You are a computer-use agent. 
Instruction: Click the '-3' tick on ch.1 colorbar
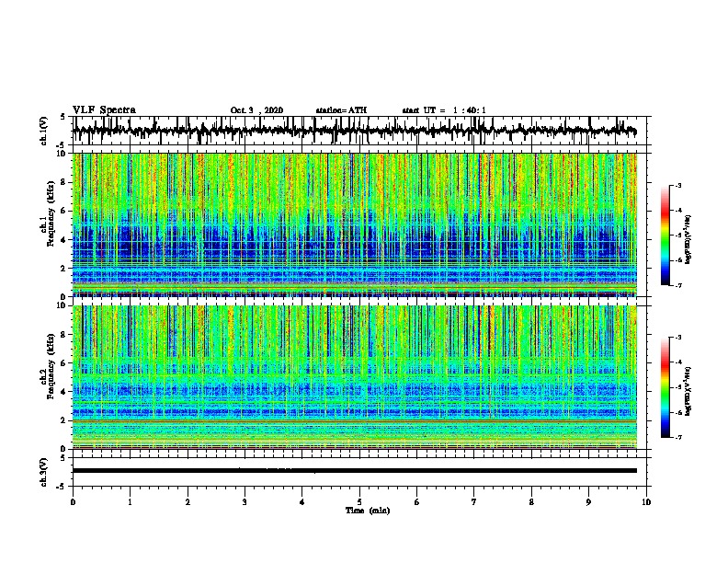[678, 185]
